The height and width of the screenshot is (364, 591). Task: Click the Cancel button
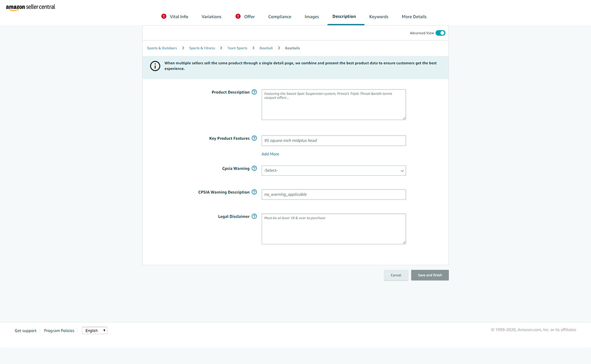tap(396, 275)
